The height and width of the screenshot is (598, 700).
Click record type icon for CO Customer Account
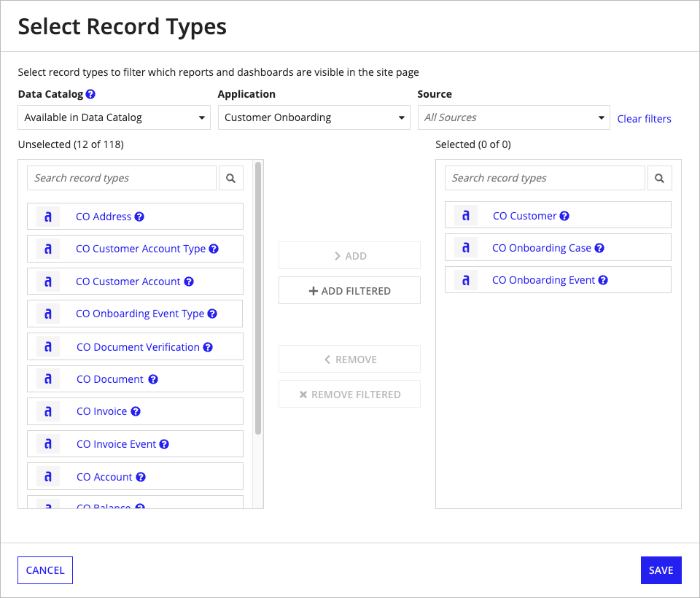click(x=48, y=281)
